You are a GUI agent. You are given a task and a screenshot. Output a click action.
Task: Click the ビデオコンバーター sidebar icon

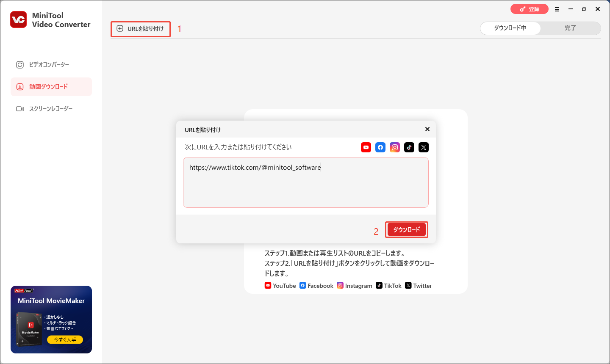pyautogui.click(x=20, y=65)
